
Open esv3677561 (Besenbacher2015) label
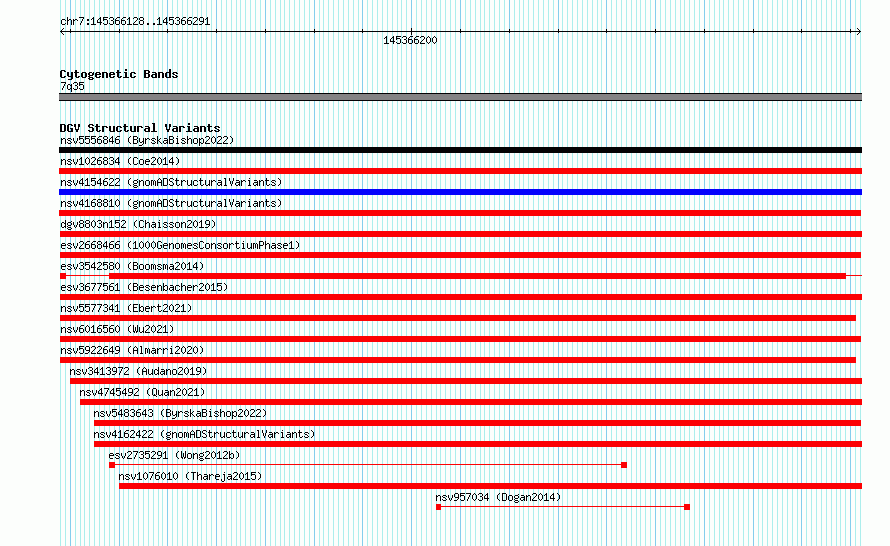(144, 287)
